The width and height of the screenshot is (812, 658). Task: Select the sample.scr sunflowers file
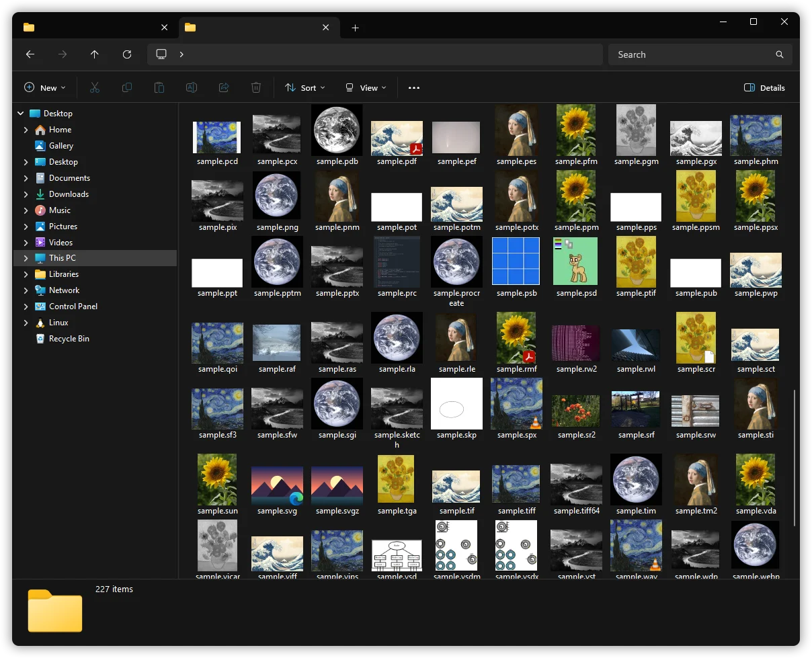[696, 337]
